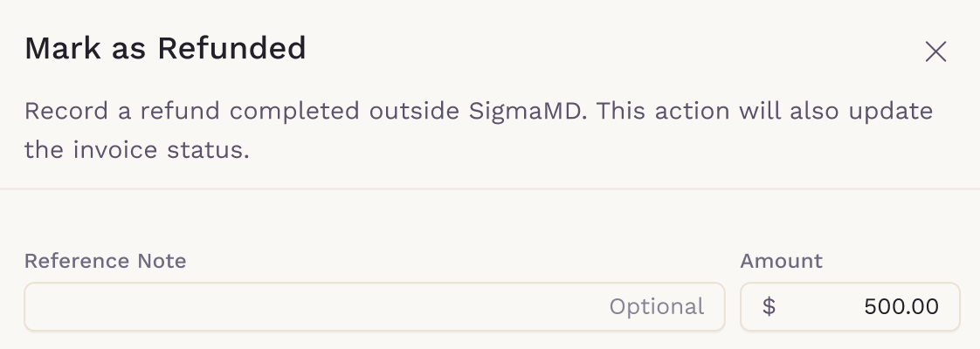Click the Amount label

coord(781,261)
